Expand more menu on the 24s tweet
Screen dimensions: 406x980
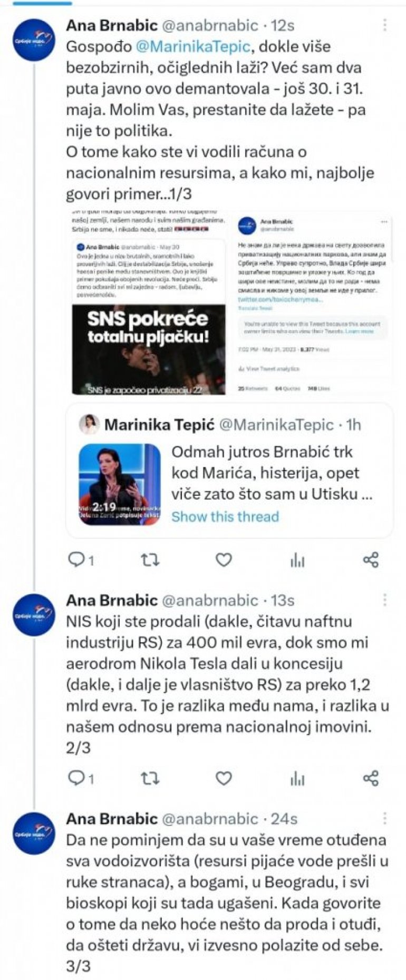coord(385,818)
